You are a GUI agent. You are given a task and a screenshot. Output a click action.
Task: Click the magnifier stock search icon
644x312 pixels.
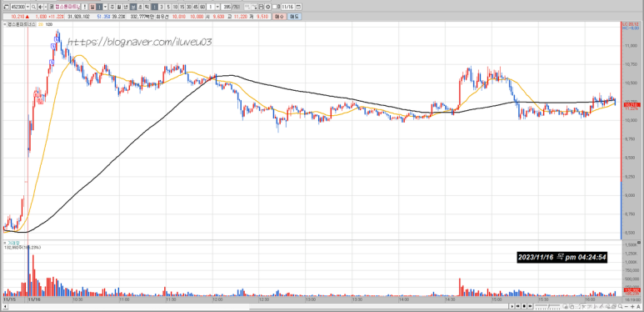point(33,7)
